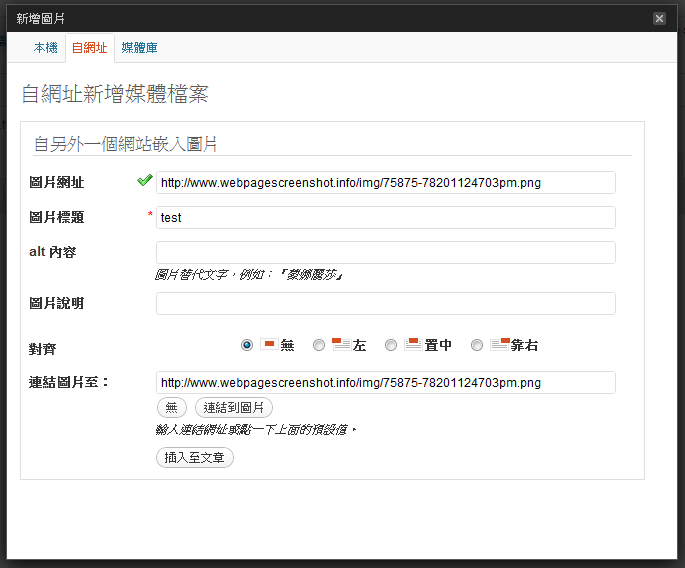Screen dimensions: 685x568
Task: Switch to the 本機 tab
Action: click(46, 48)
